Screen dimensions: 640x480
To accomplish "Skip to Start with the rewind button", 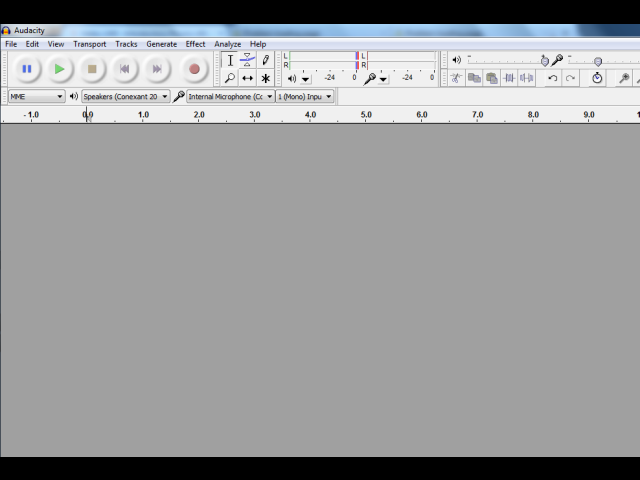I will click(124, 69).
